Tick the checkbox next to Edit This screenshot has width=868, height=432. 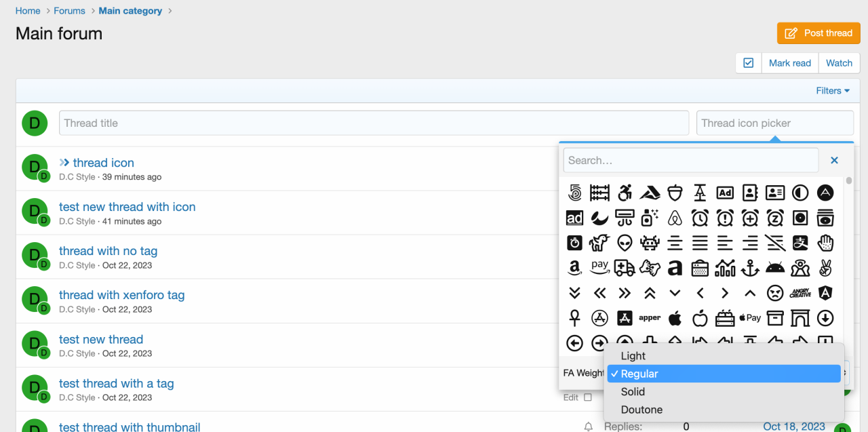coord(588,397)
